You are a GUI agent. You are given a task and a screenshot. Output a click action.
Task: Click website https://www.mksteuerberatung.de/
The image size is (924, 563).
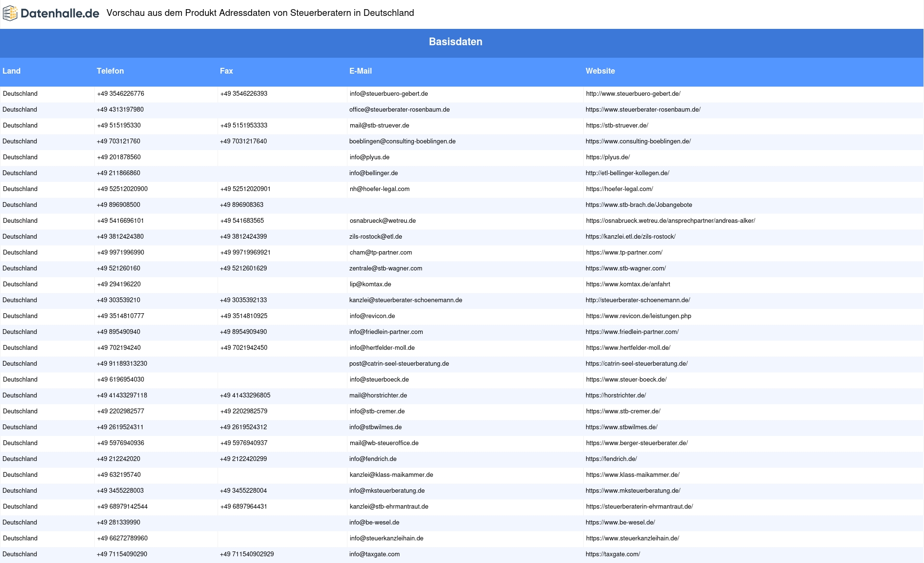[633, 491]
